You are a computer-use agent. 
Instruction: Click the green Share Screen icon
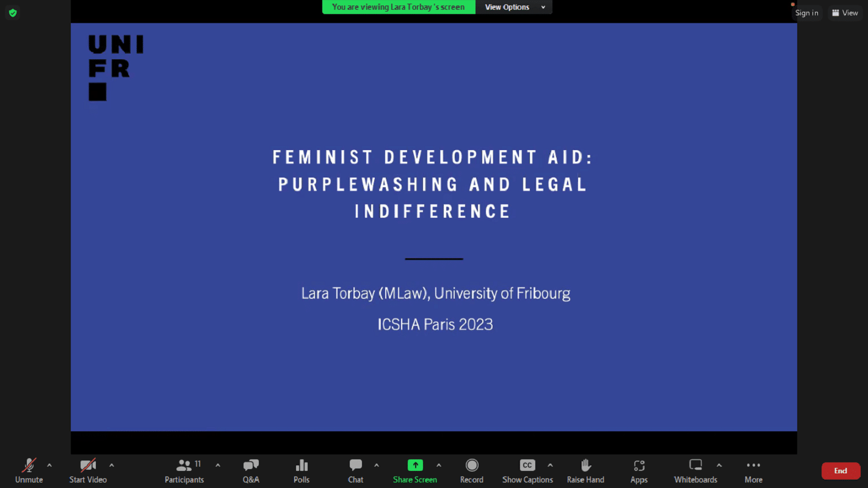point(415,465)
